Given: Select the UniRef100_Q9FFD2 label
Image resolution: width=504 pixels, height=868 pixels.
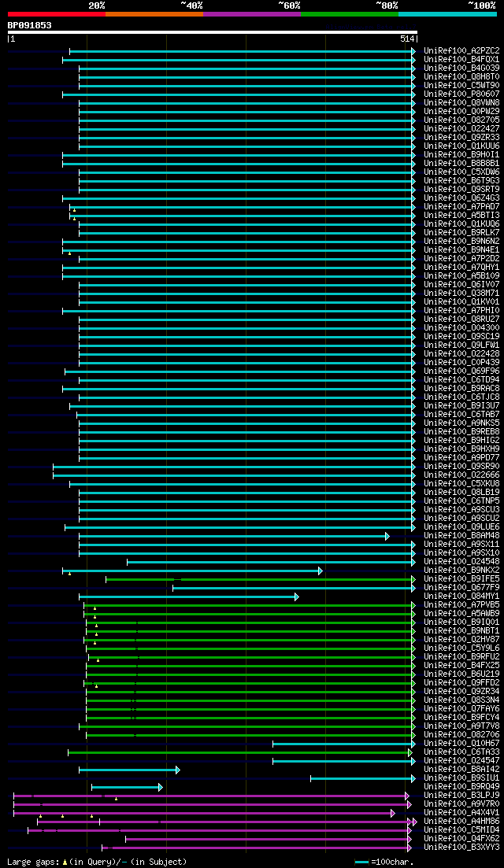Looking at the screenshot, I should [462, 683].
